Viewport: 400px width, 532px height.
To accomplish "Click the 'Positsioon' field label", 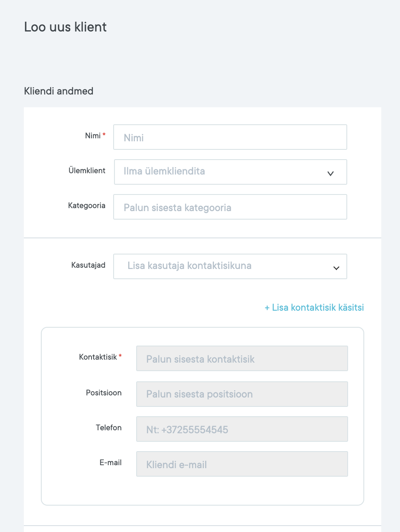I will (x=104, y=393).
